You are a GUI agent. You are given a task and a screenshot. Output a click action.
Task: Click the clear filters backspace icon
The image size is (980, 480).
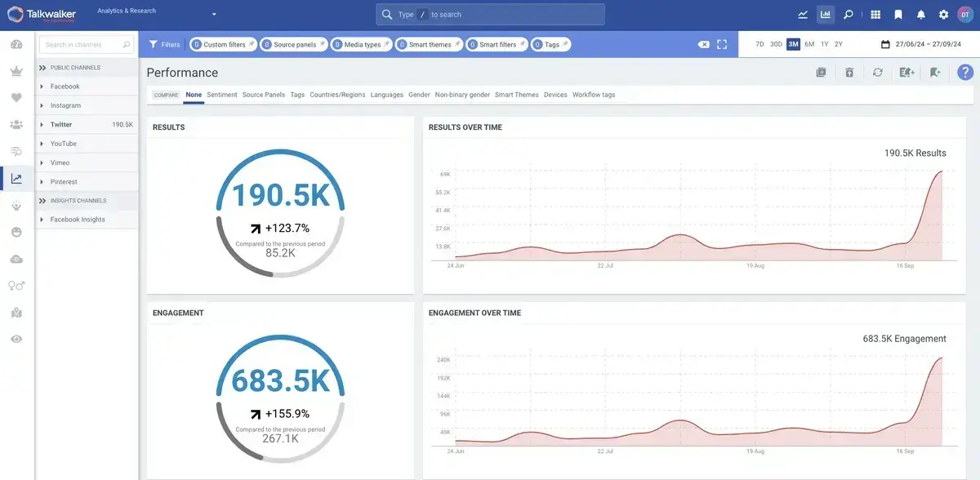703,45
